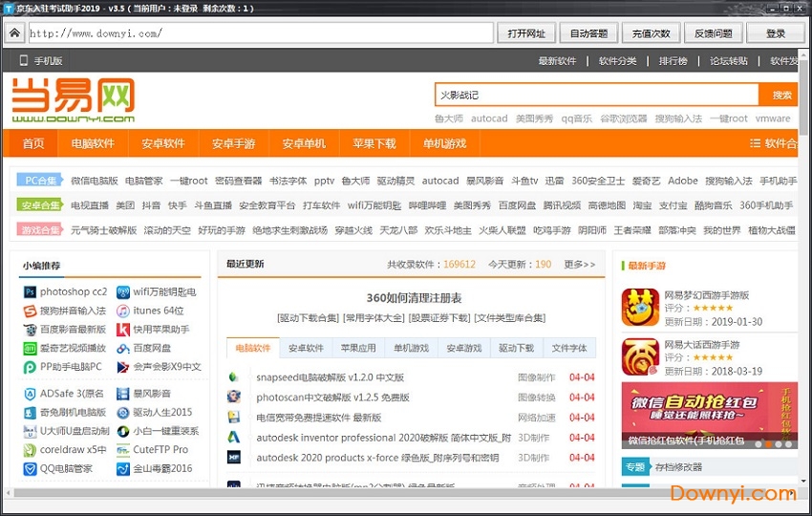Screen dimensions: 812x516
Task: Click the ADSafe 3 shield icon
Action: (x=30, y=394)
